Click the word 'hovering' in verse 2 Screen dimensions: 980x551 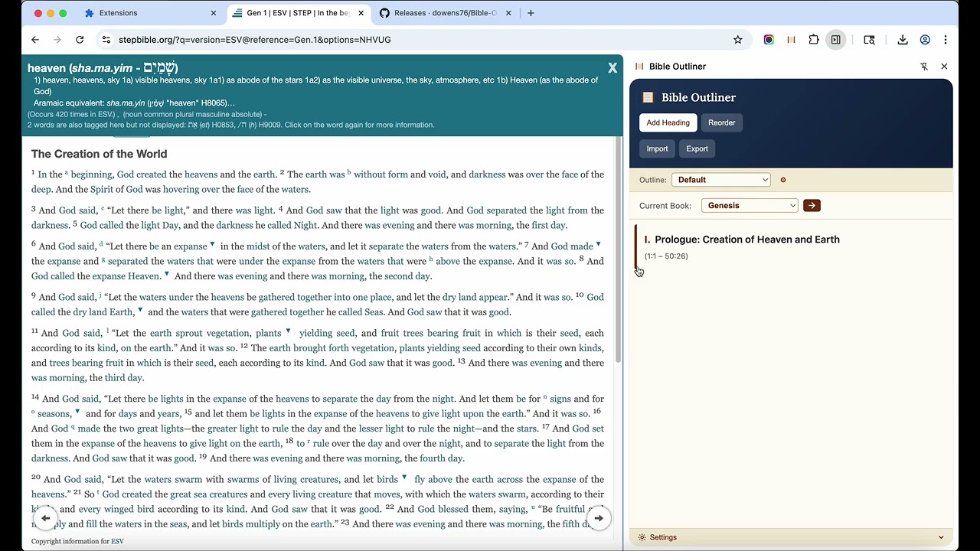[181, 190]
